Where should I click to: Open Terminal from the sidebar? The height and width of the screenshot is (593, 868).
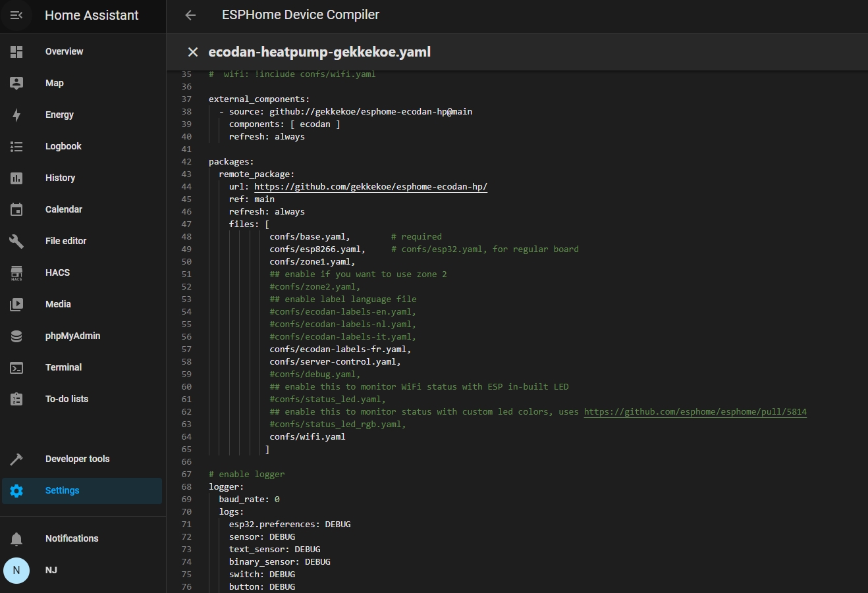point(63,367)
